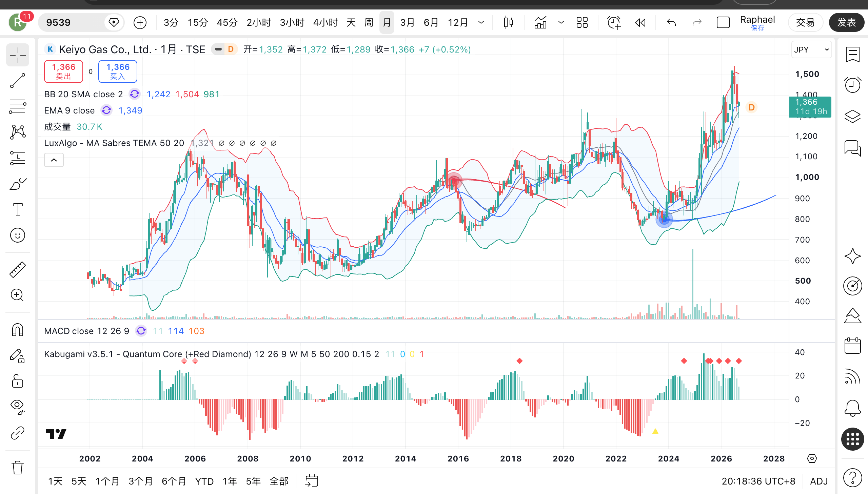Switch to the 周 weekly timeframe
The image size is (868, 494).
coord(369,23)
